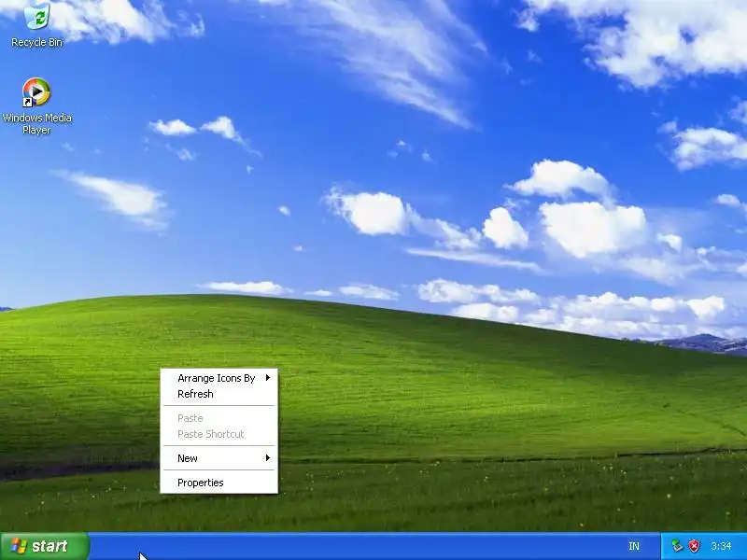Open the New submenu in context menu
This screenshot has width=747, height=560.
(219, 458)
